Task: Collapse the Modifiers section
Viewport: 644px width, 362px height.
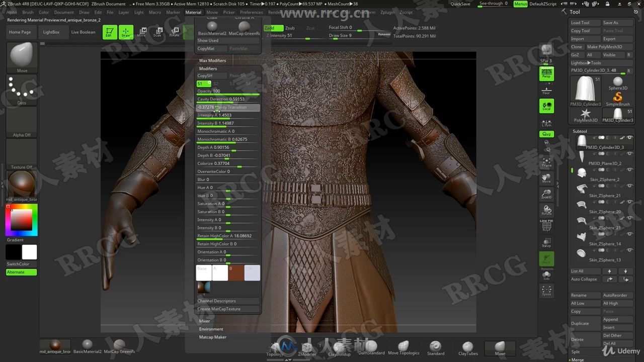Action: [x=208, y=68]
